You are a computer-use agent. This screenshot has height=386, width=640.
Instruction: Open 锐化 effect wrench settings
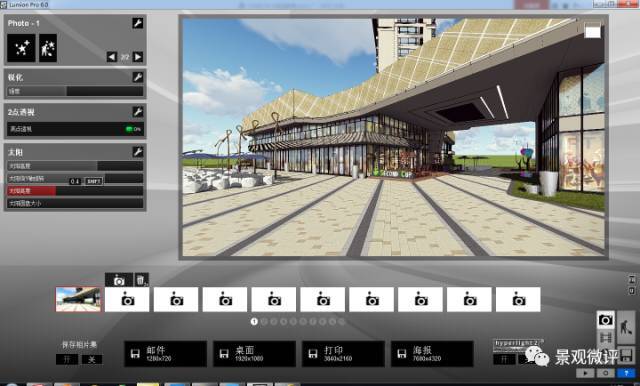click(138, 77)
